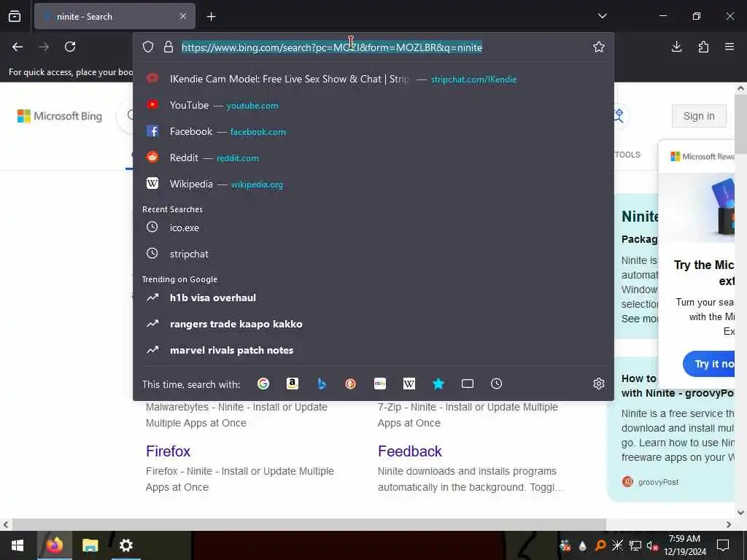Image resolution: width=747 pixels, height=560 pixels.
Task: Search this time with Wikipedia icon
Action: point(409,384)
